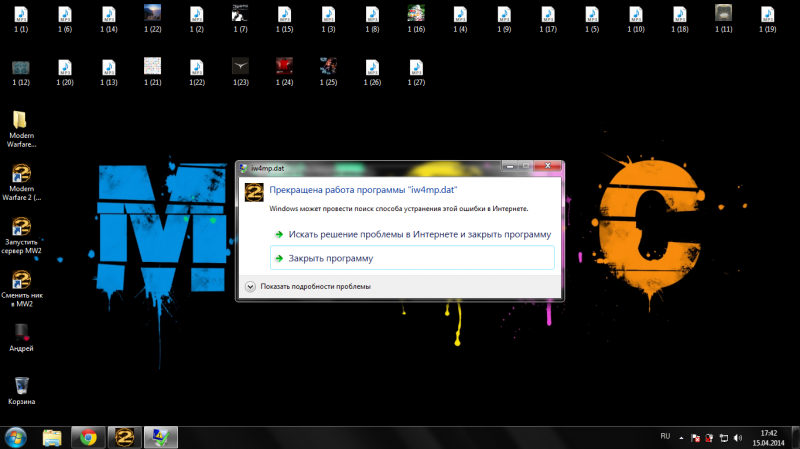Open the Windows Start menu
The height and width of the screenshot is (449, 800).
point(16,438)
